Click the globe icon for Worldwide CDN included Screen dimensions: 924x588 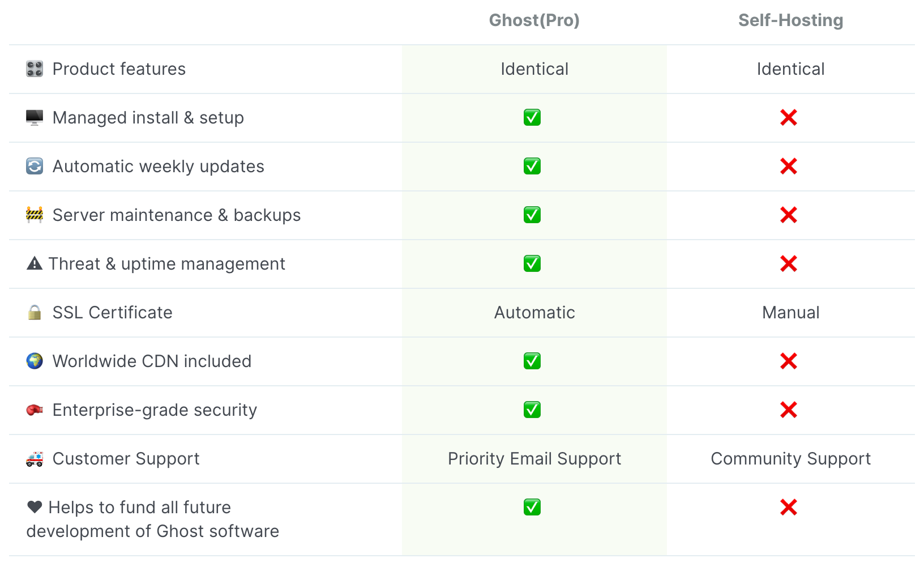coord(35,361)
